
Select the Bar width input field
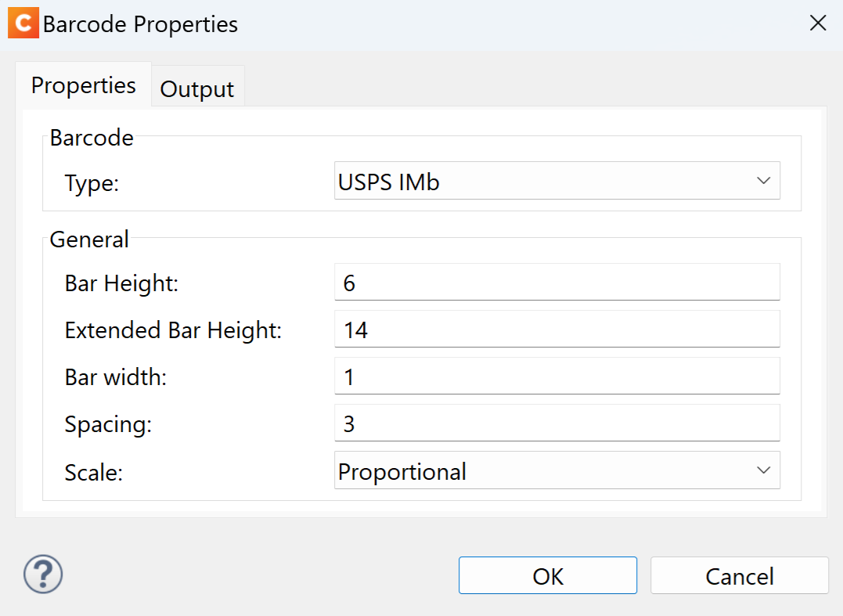(x=557, y=376)
